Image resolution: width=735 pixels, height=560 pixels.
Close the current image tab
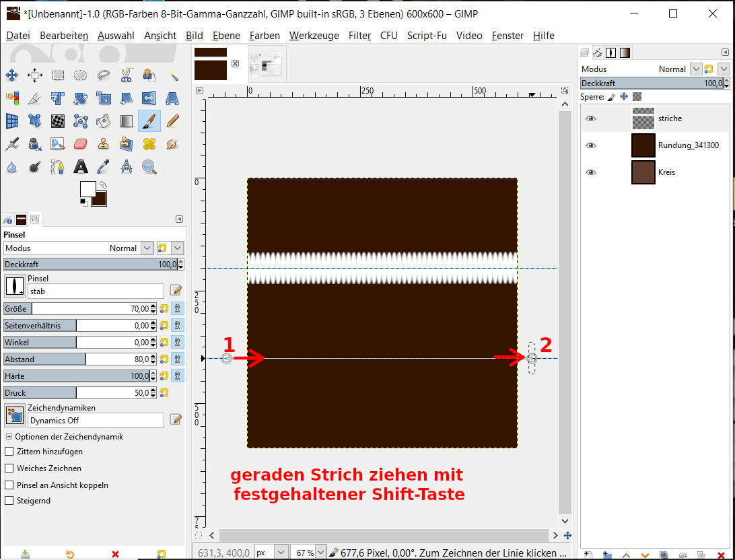(236, 64)
